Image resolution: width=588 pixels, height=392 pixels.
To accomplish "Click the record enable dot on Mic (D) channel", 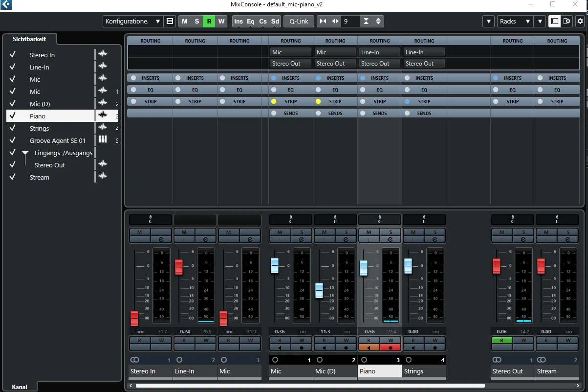I will click(x=346, y=347).
